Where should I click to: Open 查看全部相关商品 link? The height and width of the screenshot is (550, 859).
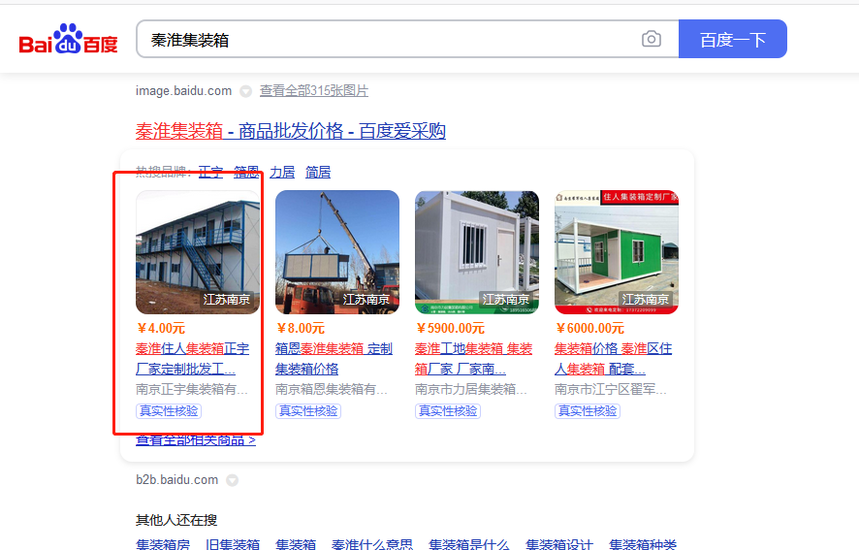tap(196, 439)
